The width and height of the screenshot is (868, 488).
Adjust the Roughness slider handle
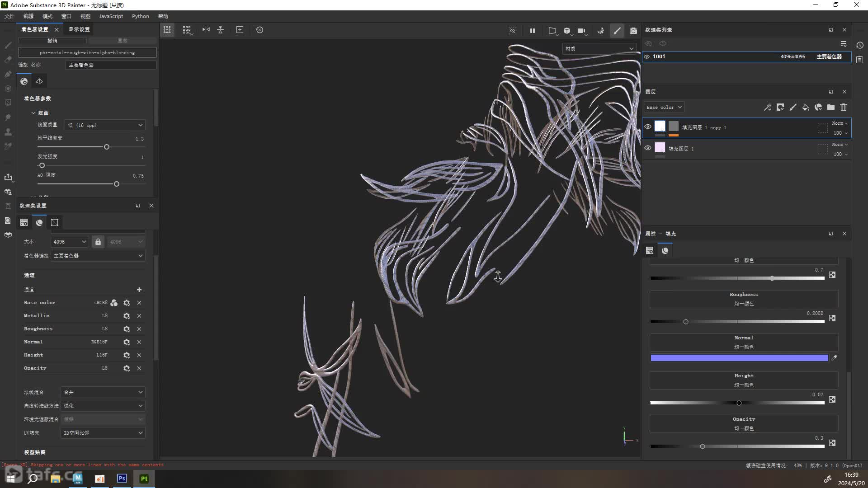tap(686, 322)
